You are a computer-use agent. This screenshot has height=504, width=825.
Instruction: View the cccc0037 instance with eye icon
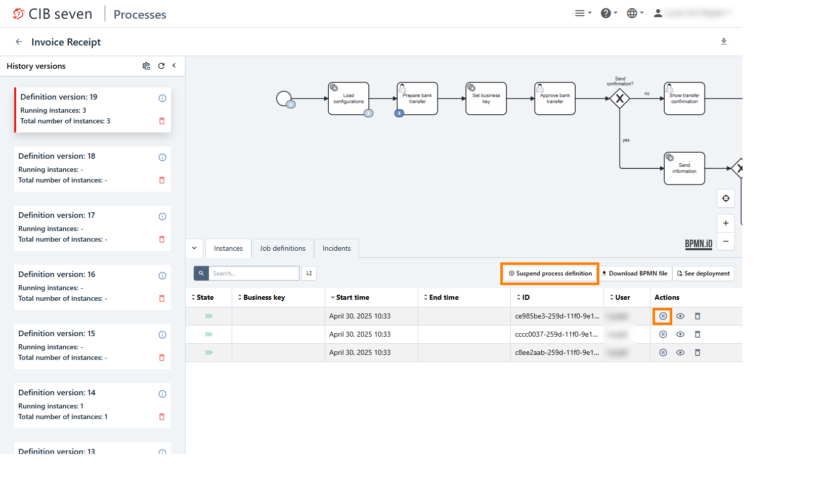pyautogui.click(x=680, y=335)
